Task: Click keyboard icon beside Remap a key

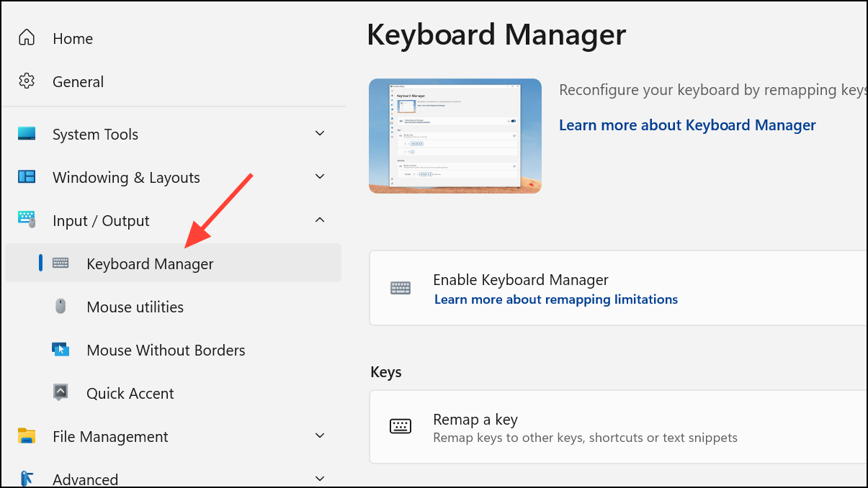Action: [x=401, y=427]
